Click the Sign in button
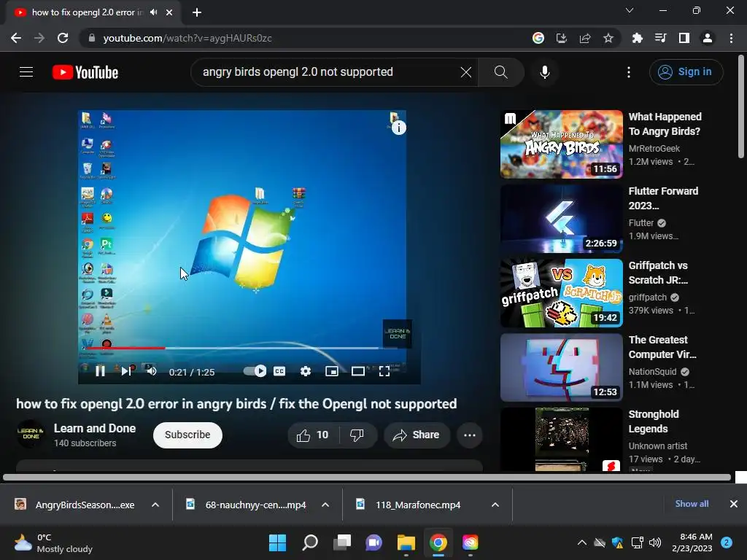The height and width of the screenshot is (560, 747). pyautogui.click(x=686, y=72)
